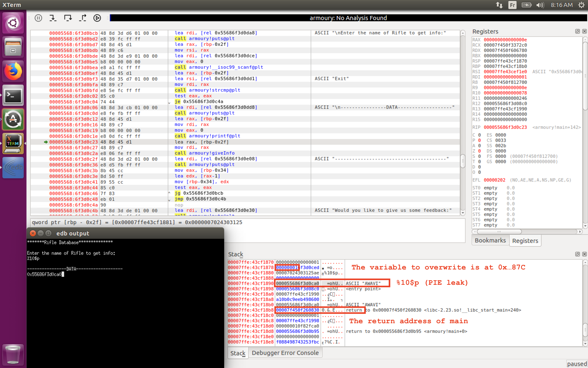The height and width of the screenshot is (368, 588).
Task: Click the RAX register value
Action: coord(505,40)
